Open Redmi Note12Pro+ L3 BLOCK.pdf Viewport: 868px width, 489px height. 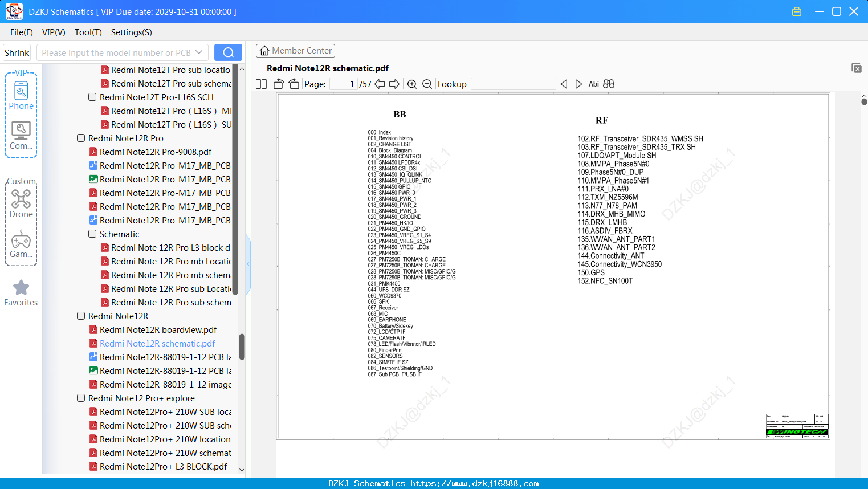pyautogui.click(x=158, y=467)
